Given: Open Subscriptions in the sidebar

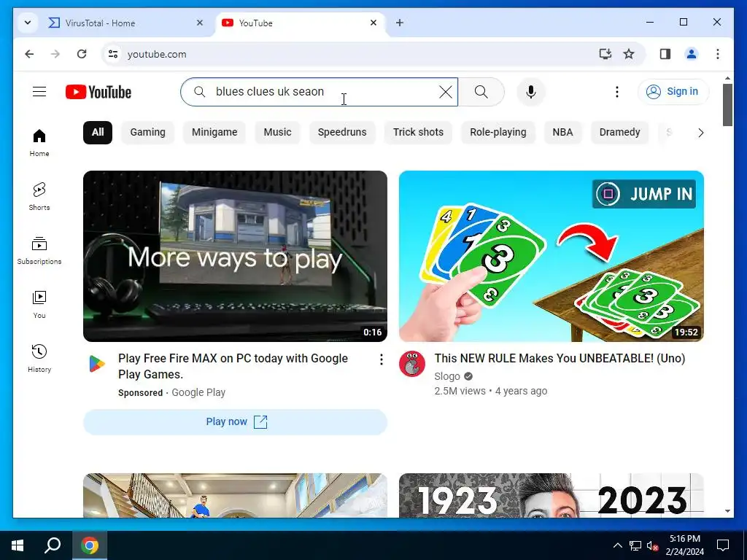Looking at the screenshot, I should tap(39, 251).
